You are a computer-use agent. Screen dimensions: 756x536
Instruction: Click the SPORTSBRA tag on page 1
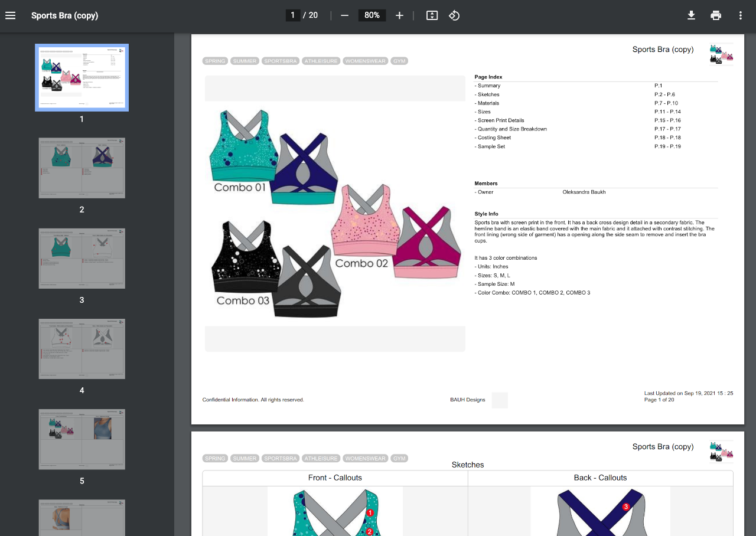(x=281, y=61)
